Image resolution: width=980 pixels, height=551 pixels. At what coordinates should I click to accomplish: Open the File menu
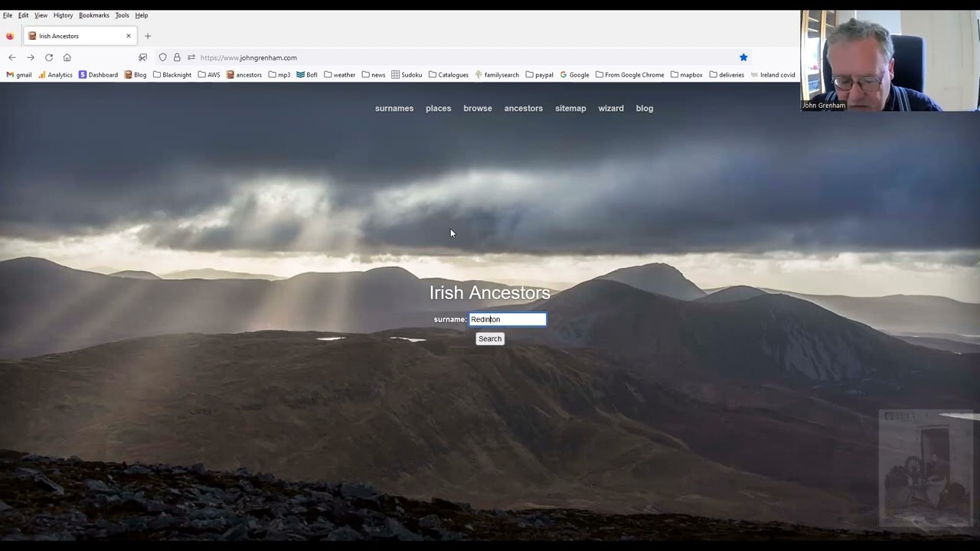click(8, 15)
